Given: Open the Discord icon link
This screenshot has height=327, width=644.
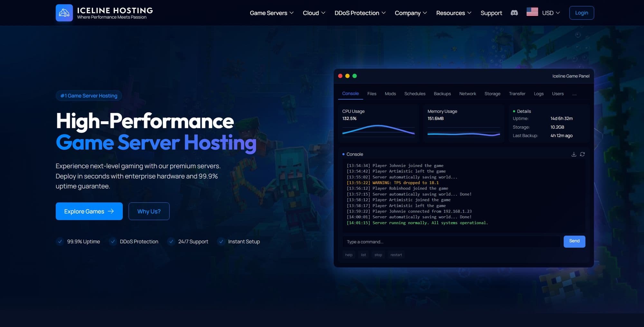Looking at the screenshot, I should (x=514, y=13).
